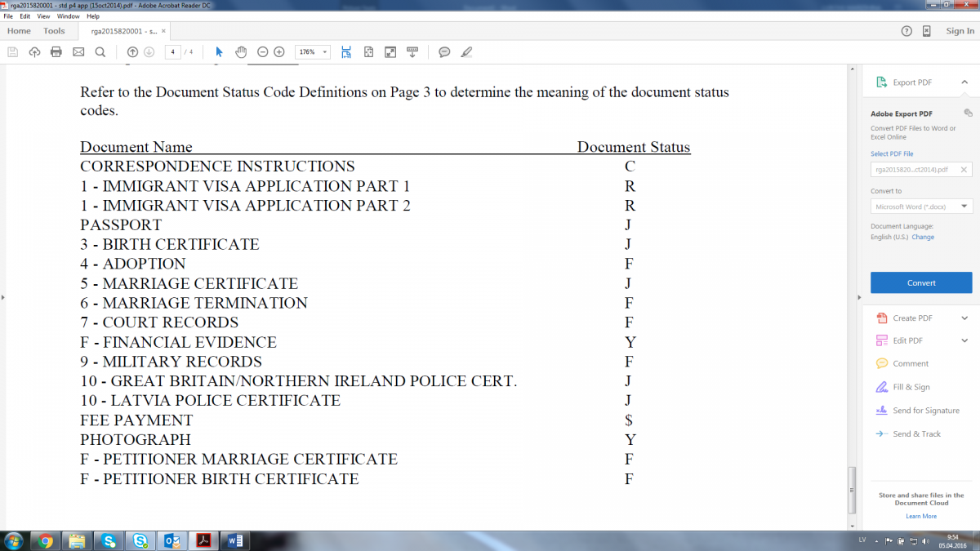Enter full screen mode icon
Viewport: 980px width, 551px height.
390,52
